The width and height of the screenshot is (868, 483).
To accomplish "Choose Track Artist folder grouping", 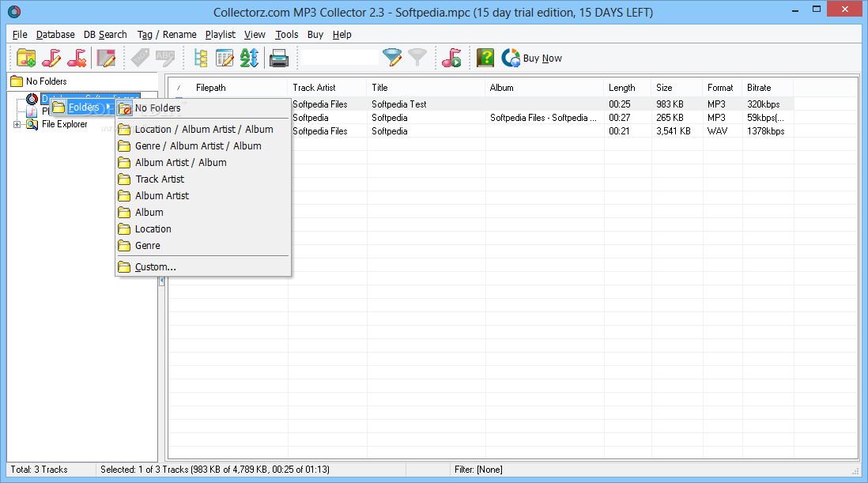I will coord(202,179).
